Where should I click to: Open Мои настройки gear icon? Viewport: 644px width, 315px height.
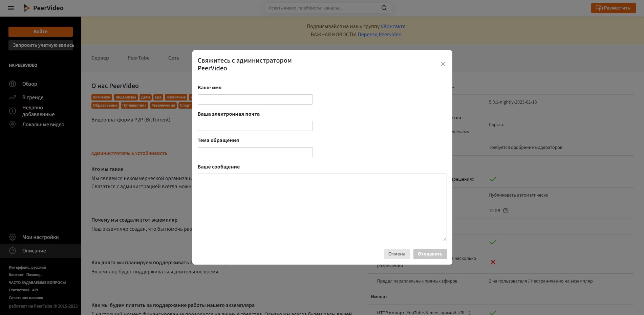13,237
